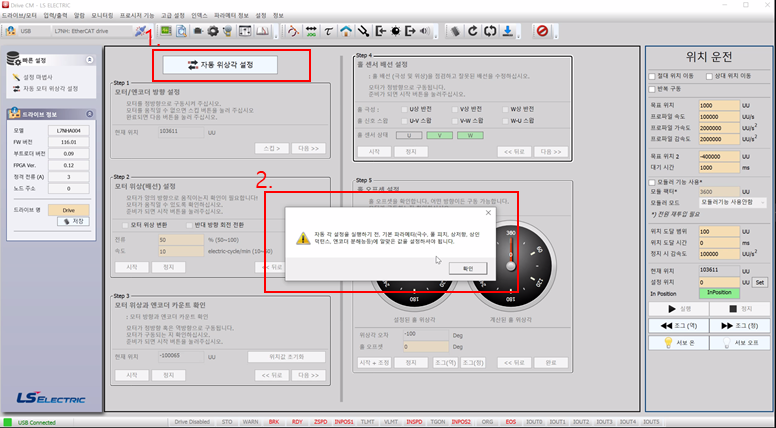Enable 절대 위치 이동 checkbox

652,76
